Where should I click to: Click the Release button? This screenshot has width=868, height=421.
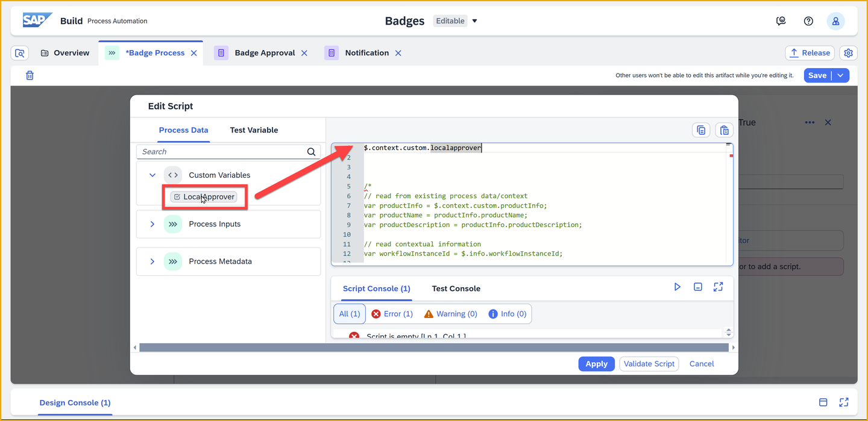pos(810,53)
